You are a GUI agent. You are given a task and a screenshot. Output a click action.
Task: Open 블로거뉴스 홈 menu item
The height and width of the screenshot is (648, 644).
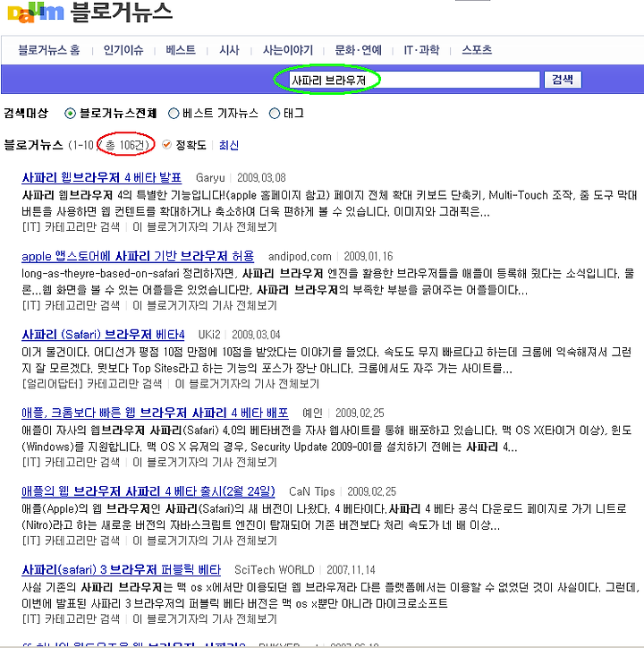click(48, 50)
